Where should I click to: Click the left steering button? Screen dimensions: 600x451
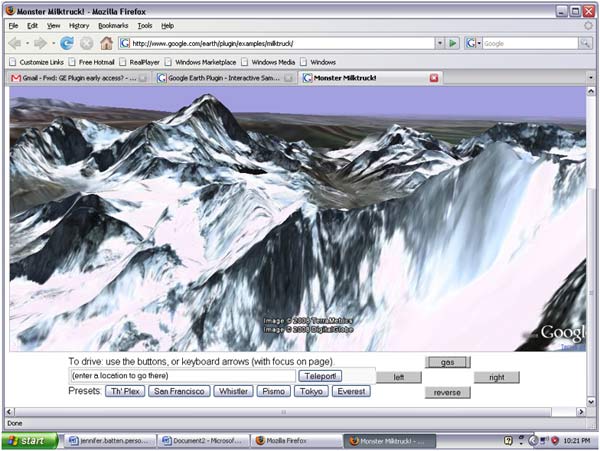point(399,377)
